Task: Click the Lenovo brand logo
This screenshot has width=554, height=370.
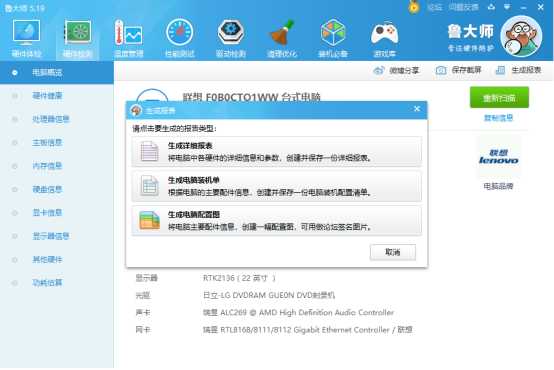Action: [x=498, y=157]
